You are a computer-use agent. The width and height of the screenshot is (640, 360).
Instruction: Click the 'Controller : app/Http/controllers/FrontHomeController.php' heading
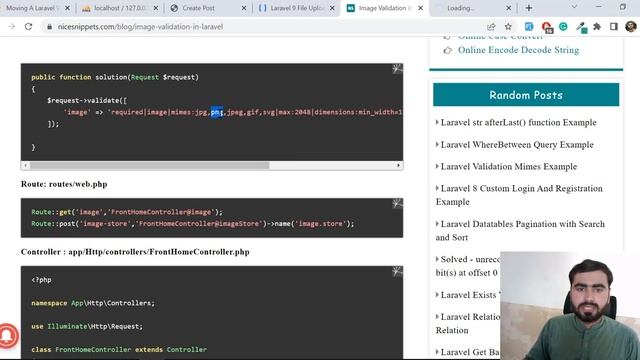[135, 252]
